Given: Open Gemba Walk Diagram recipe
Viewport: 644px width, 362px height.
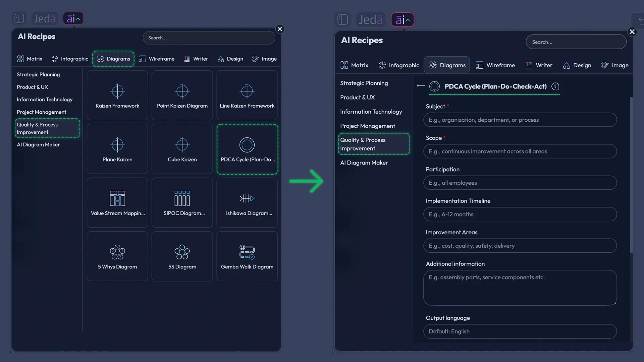Looking at the screenshot, I should pyautogui.click(x=247, y=256).
